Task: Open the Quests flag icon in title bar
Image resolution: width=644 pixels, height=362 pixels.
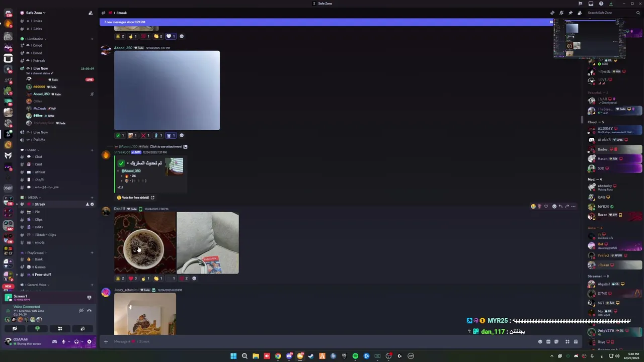Action: [580, 4]
